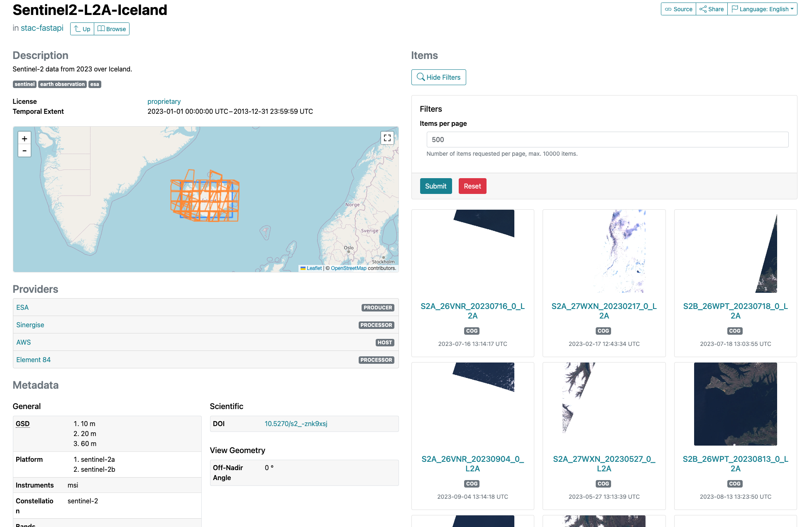This screenshot has width=812, height=527.
Task: Click the S2A_27WXN_20230217 thumbnail image
Action: point(604,251)
